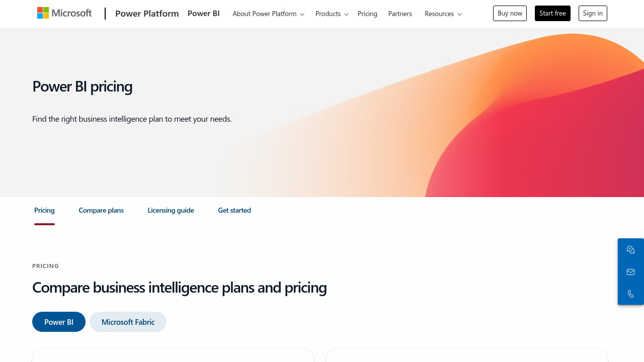Click the Sign in button
The image size is (644, 362).
[593, 13]
